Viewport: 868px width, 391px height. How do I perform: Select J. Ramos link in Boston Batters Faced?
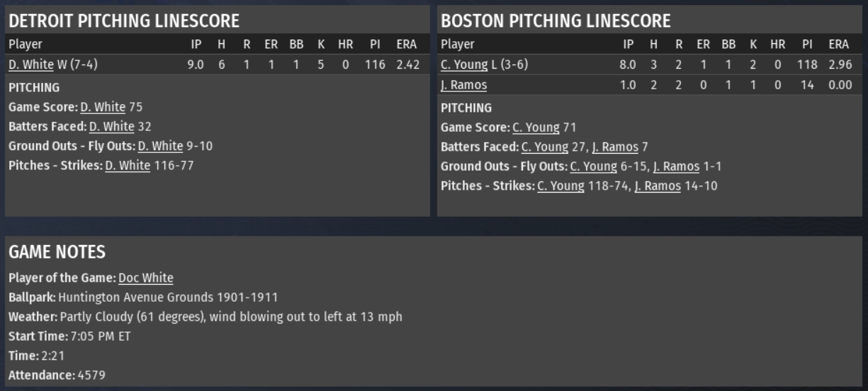point(615,147)
